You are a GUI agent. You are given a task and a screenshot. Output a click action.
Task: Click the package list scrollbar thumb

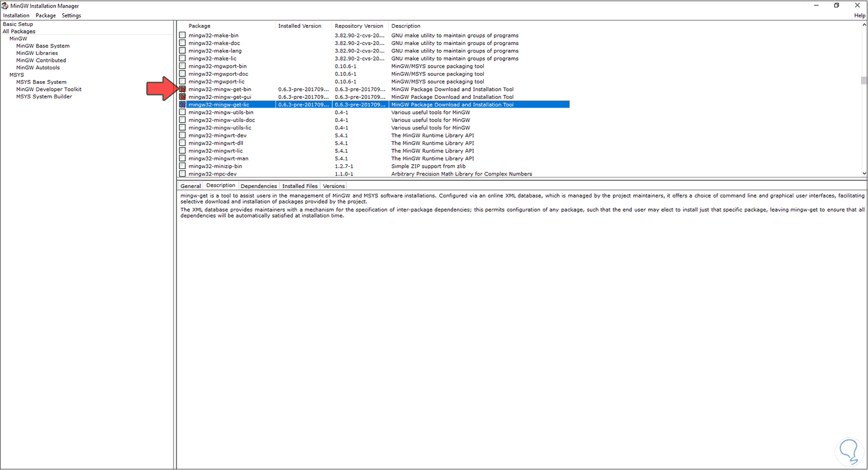click(864, 80)
